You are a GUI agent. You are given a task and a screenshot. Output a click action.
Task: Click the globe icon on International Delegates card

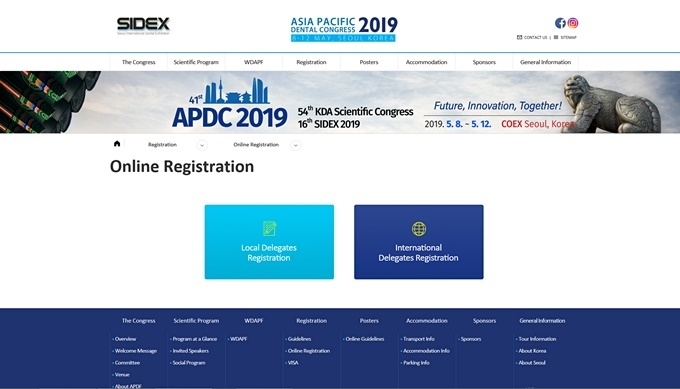(418, 229)
